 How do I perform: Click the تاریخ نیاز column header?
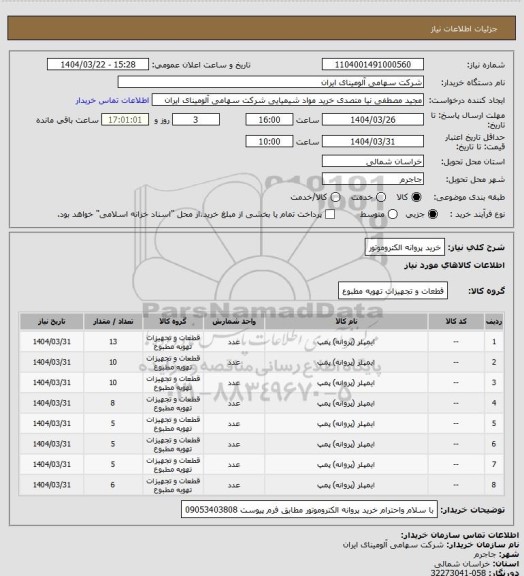(51, 321)
